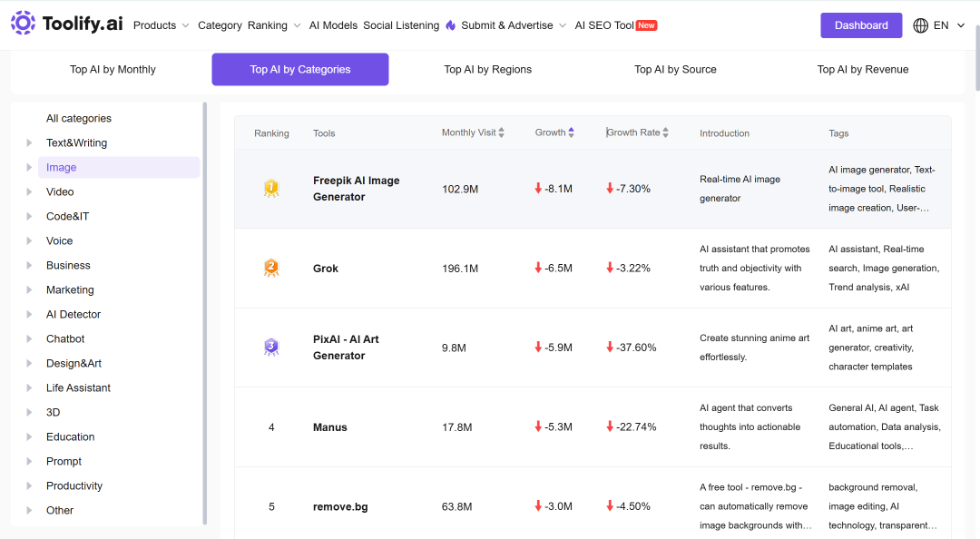
Task: Expand the Code&IT category arrow
Action: pyautogui.click(x=29, y=216)
